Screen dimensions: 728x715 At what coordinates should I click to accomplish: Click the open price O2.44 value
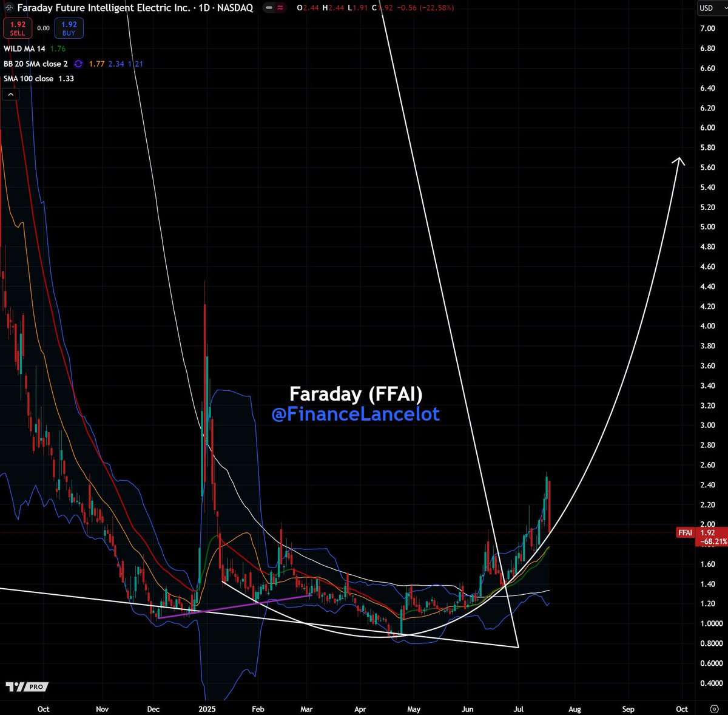click(x=308, y=8)
